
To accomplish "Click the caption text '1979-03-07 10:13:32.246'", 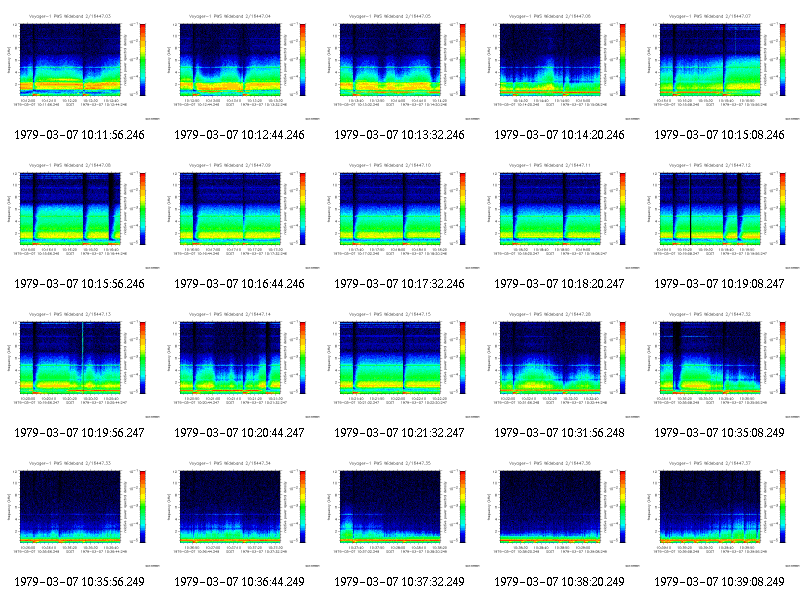I will (x=399, y=135).
